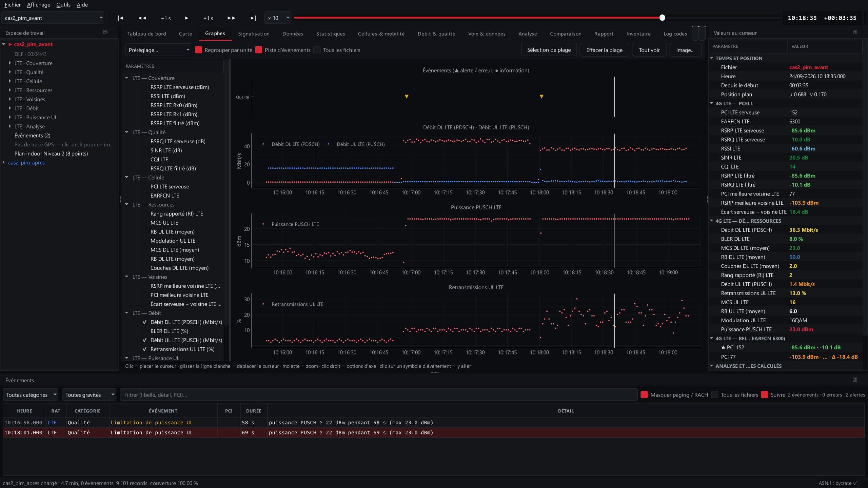This screenshot has height=488, width=868.
Task: Detach the Valeurs au curseur panel
Action: click(x=855, y=32)
